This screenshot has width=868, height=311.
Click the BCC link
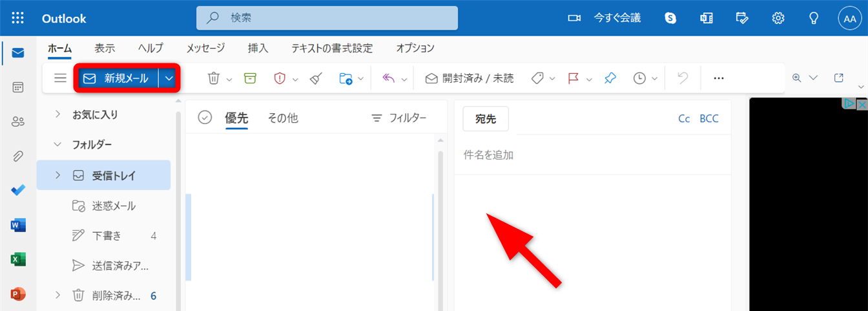[708, 119]
